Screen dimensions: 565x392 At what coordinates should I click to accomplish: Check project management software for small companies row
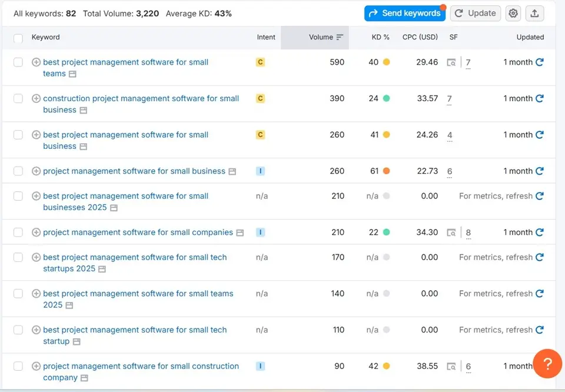tap(18, 232)
